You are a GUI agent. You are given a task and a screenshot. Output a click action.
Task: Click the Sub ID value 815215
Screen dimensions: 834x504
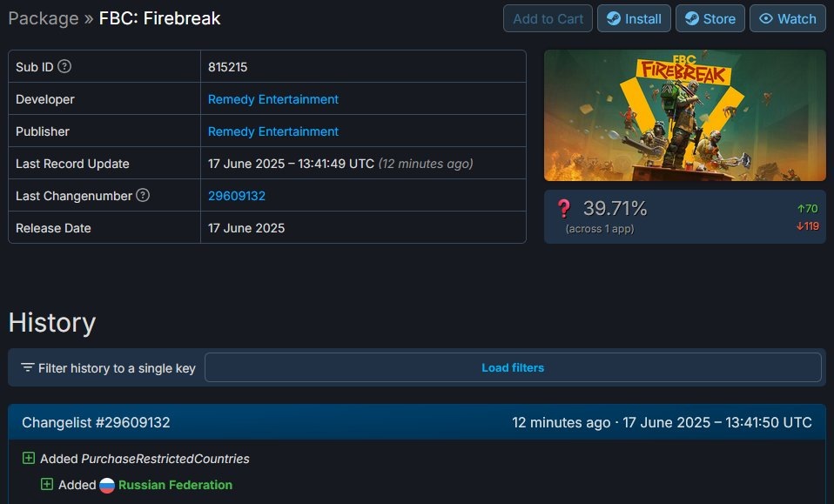tap(227, 67)
